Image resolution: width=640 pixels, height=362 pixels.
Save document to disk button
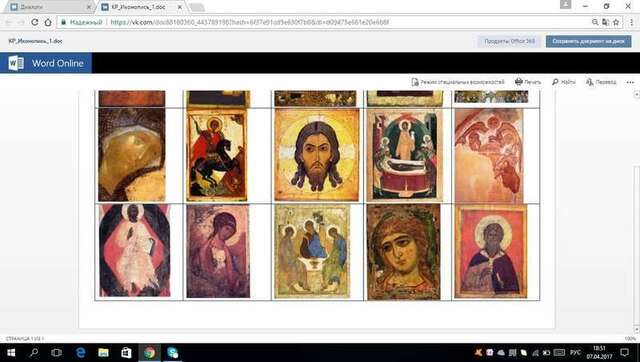pos(589,41)
